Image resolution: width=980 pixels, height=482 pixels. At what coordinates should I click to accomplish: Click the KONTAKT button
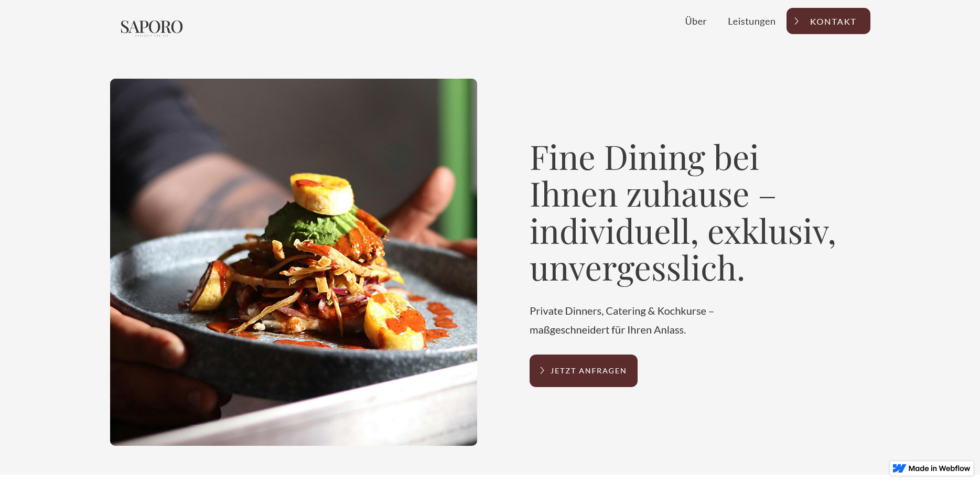[x=828, y=21]
